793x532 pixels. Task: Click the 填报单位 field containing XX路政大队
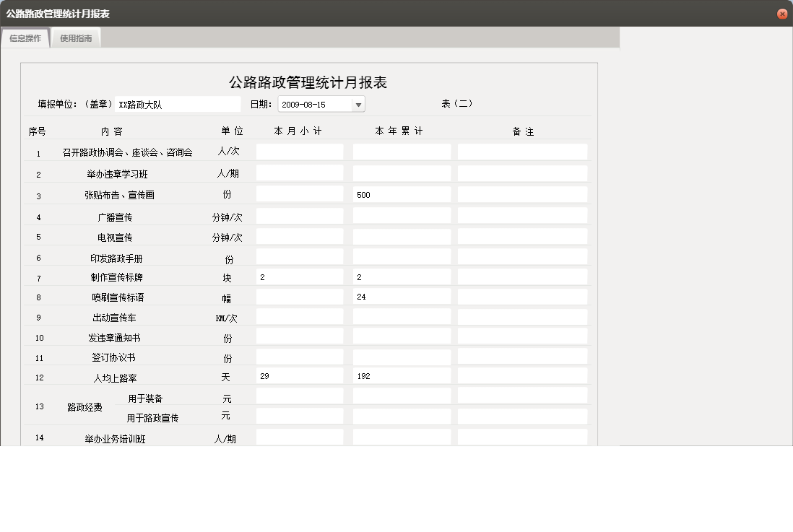(x=177, y=103)
